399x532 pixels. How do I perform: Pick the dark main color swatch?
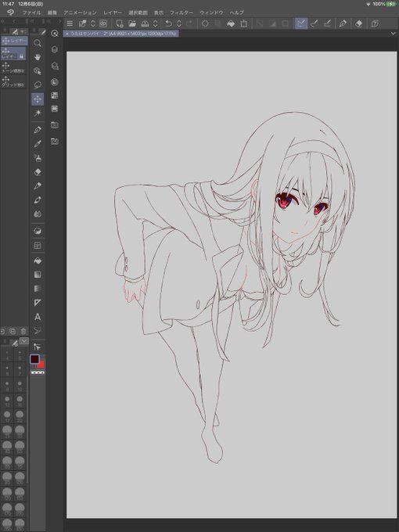tap(34, 359)
